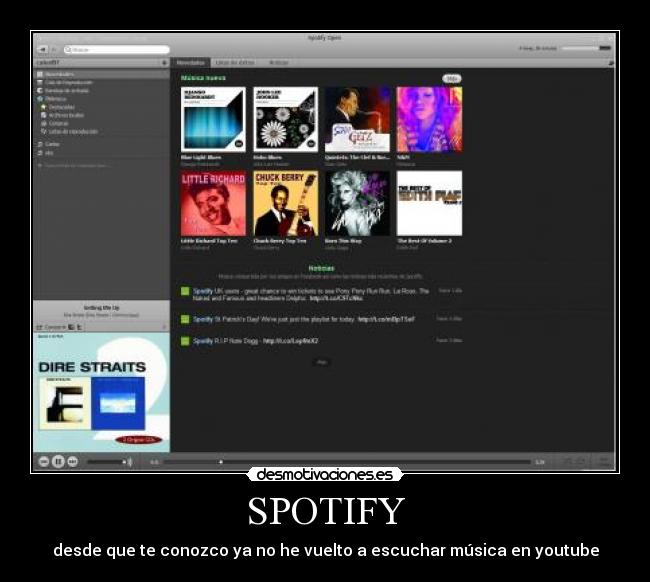Click the previous track button
Image resolution: width=650 pixels, height=582 pixels.
[44, 461]
